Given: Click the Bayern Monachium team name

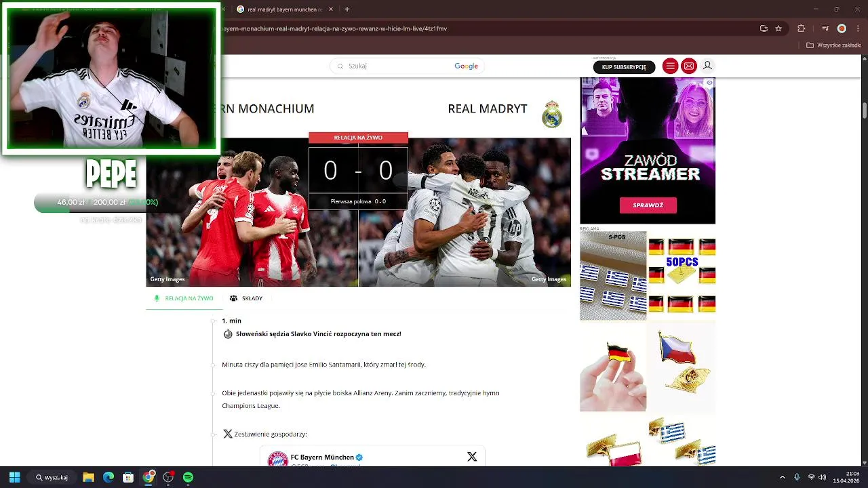Looking at the screenshot, I should click(268, 108).
